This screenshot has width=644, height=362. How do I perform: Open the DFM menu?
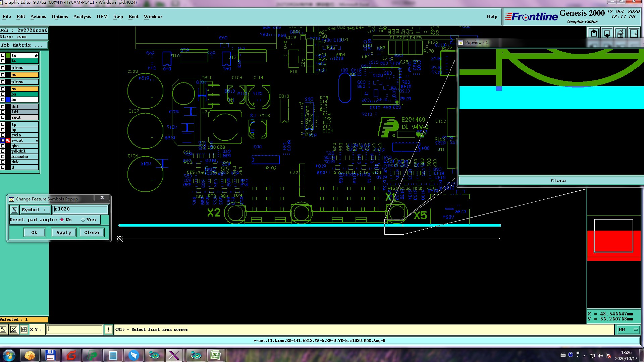102,16
